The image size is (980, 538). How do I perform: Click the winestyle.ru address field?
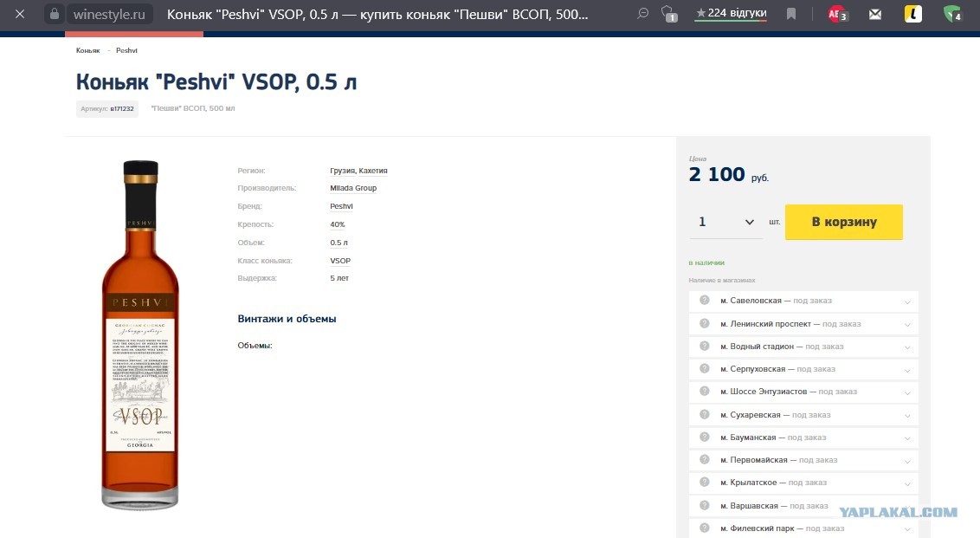point(109,14)
